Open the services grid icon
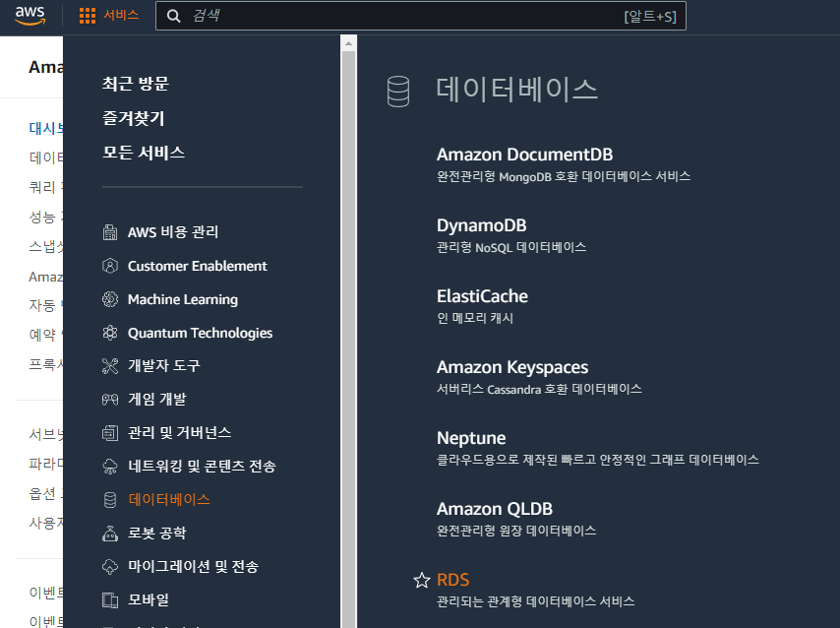Screen dimensions: 840x628 [88, 16]
